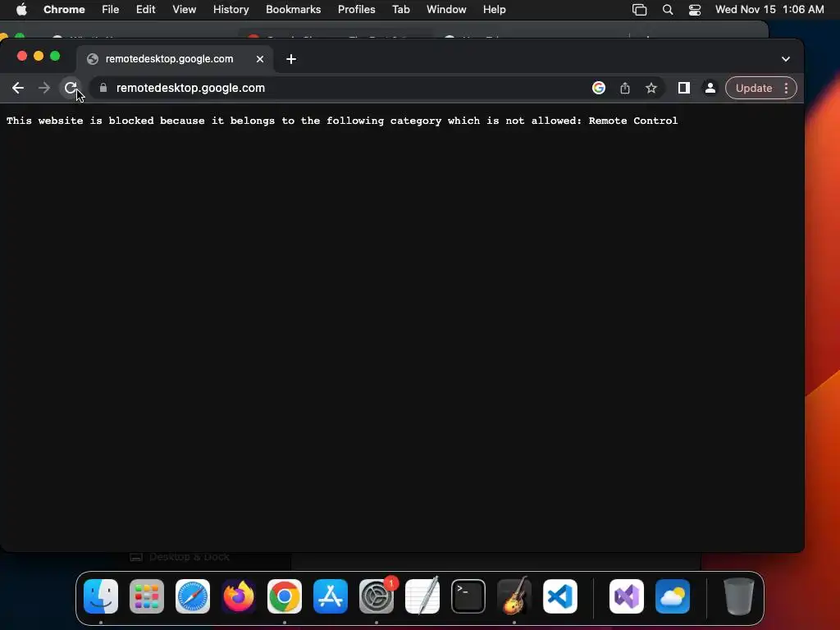Click the green full-screen window button
Image resolution: width=840 pixels, height=630 pixels.
point(55,56)
